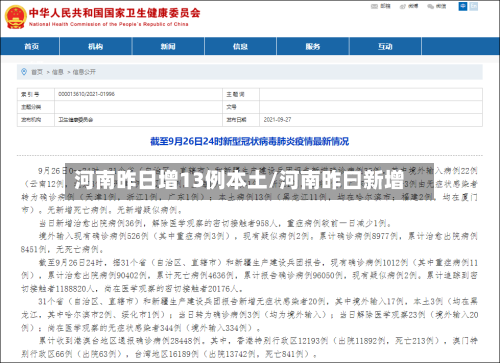Click the English subtitle National Health Commission
Viewport: 500px width, 363px height.
pyautogui.click(x=108, y=24)
